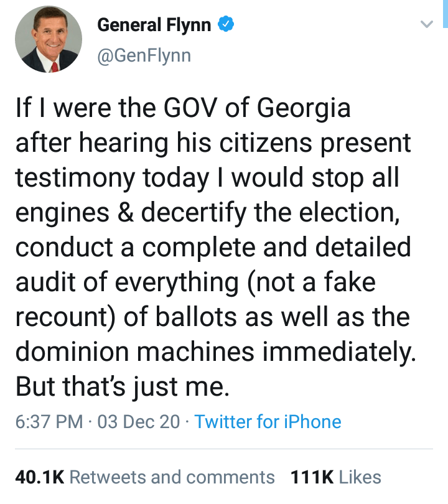Open the @GenFlynn handle link
Screen dimensions: 448x504
[144, 55]
